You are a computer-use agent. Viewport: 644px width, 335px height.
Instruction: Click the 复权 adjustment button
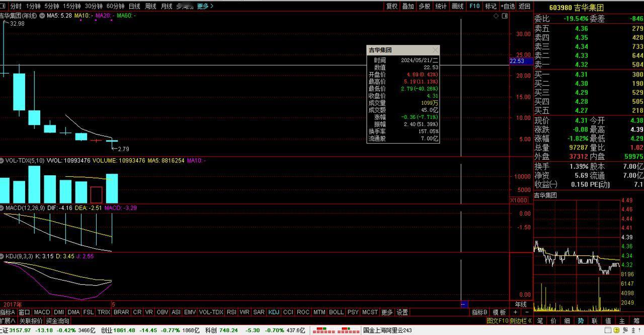[x=392, y=6]
